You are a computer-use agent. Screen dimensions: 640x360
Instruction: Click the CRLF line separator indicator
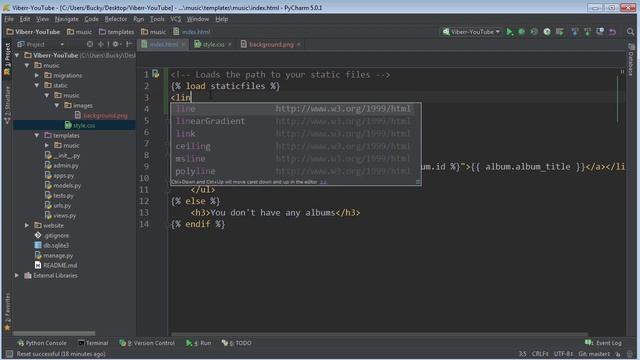(540, 354)
